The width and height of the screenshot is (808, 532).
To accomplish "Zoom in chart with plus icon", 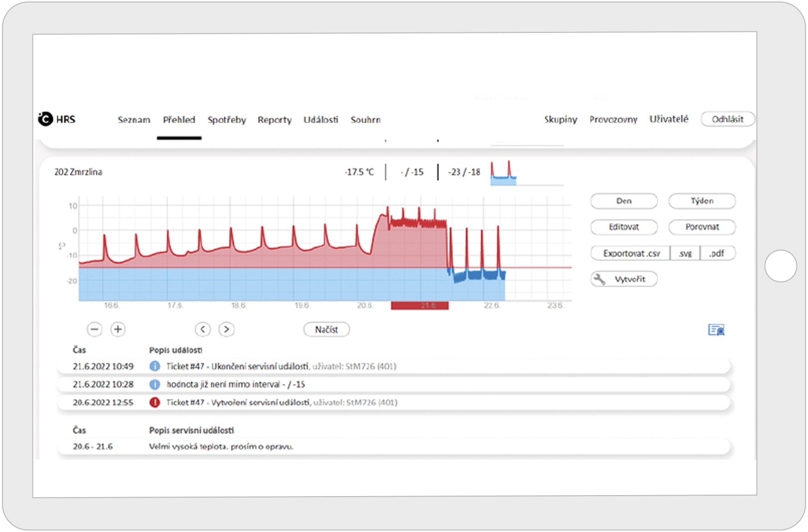I will pyautogui.click(x=118, y=330).
